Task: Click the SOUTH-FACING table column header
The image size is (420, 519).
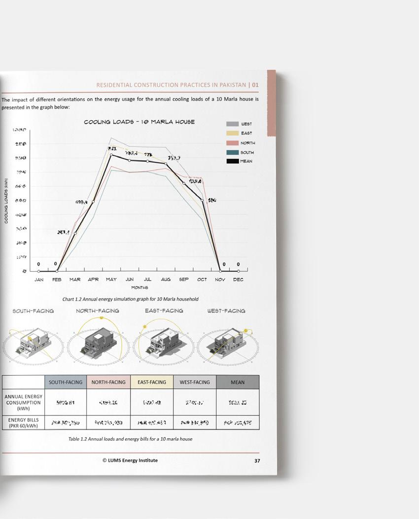Action: [66, 382]
